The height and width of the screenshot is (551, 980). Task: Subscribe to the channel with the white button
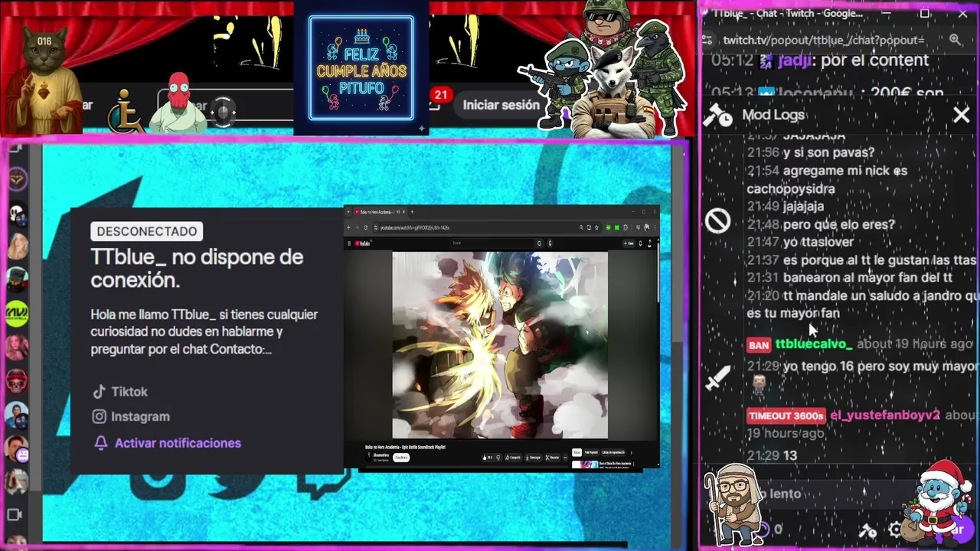click(401, 458)
